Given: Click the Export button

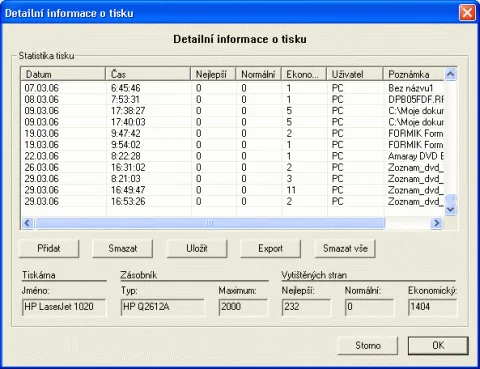Looking at the screenshot, I should [x=270, y=248].
